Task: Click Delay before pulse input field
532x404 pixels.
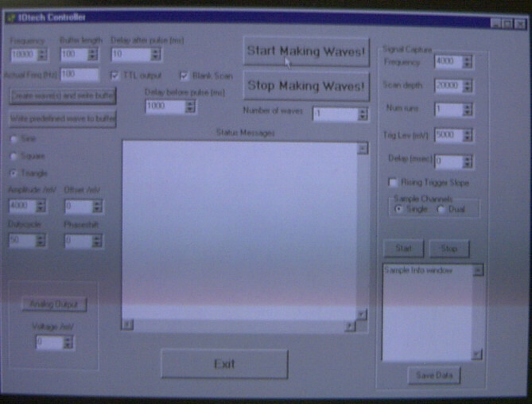Action: click(x=165, y=107)
